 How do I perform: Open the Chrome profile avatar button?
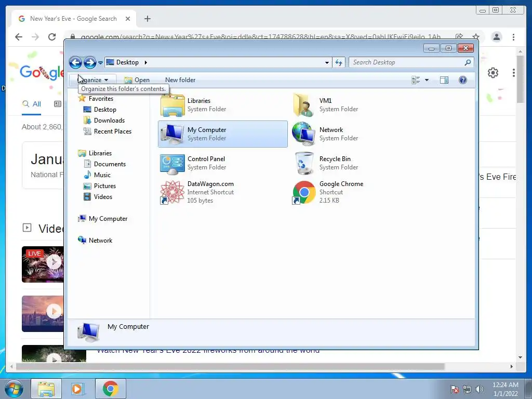(x=496, y=37)
